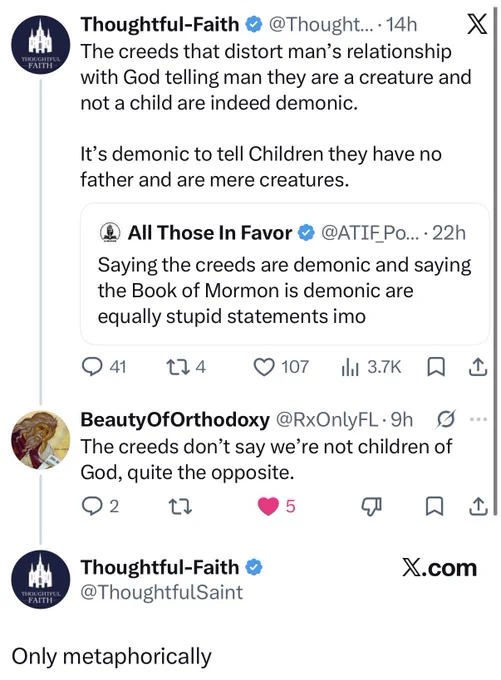Viewport: 501px width, 680px height.
Task: Unlike the BeautyOfOrthodoxy reply with 5 likes
Action: pos(276,506)
